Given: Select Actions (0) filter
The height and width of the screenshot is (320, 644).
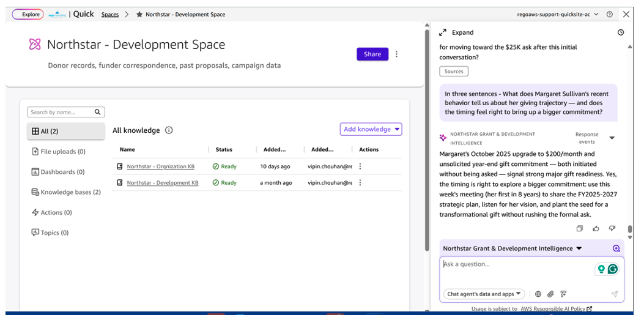Looking at the screenshot, I should 52,212.
